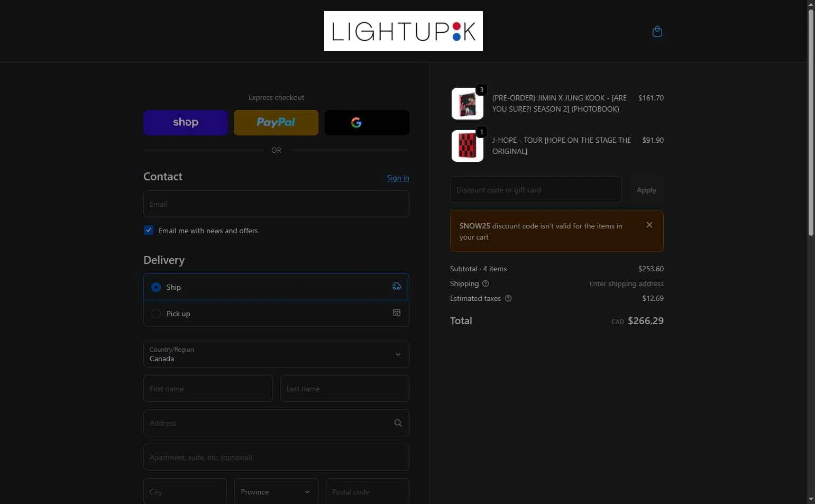Click the Estimated taxes help icon

point(508,298)
